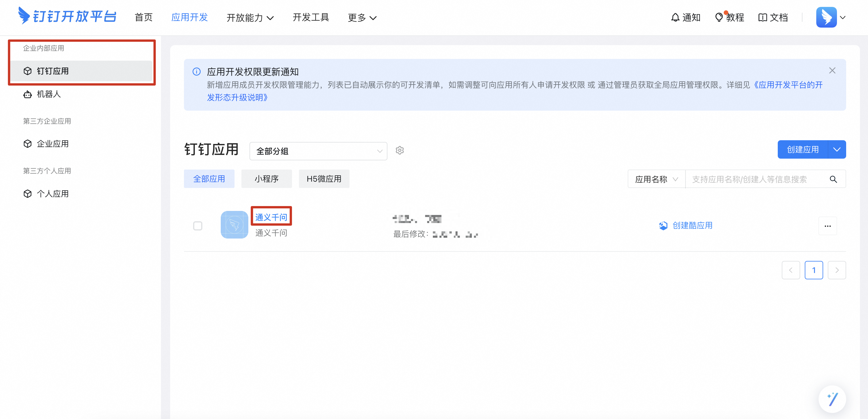Open the 开放能力 menu
The image size is (868, 419).
250,18
